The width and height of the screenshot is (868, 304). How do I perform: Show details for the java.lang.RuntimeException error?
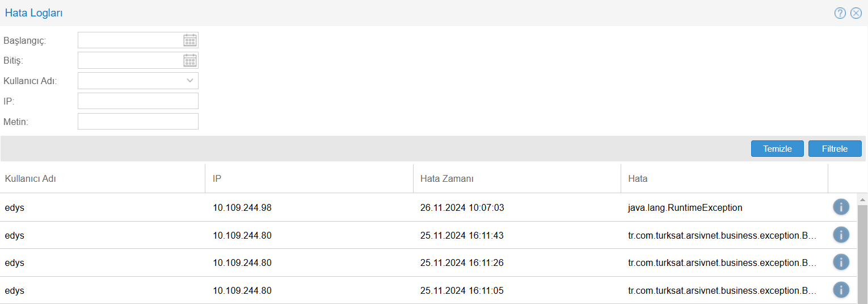[x=841, y=207]
